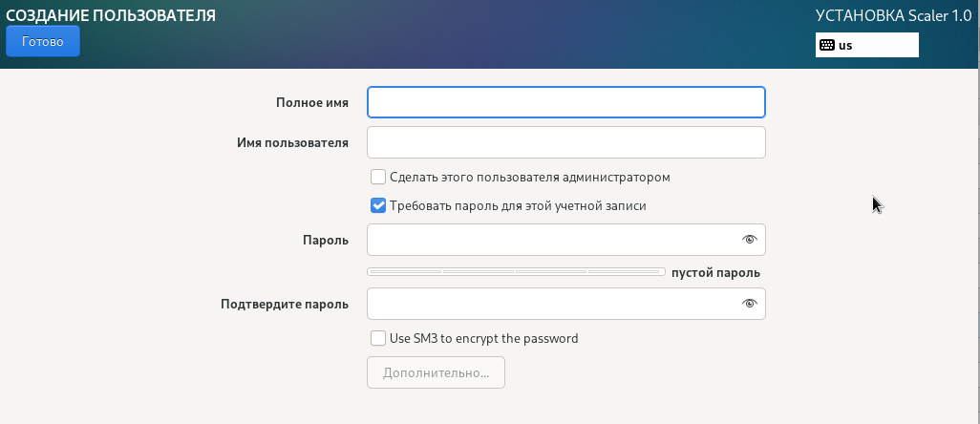
Task: Show password via eye icon in Пароль field
Action: pos(749,240)
